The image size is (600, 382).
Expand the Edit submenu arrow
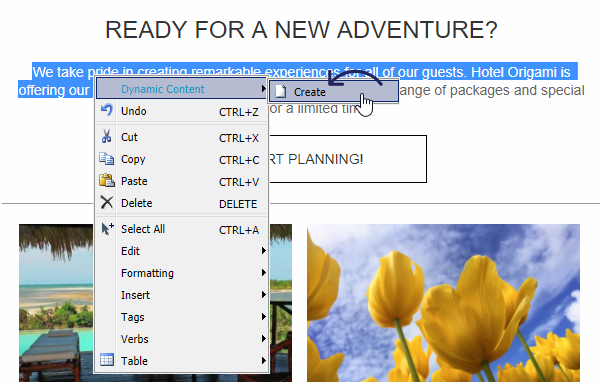pos(263,251)
